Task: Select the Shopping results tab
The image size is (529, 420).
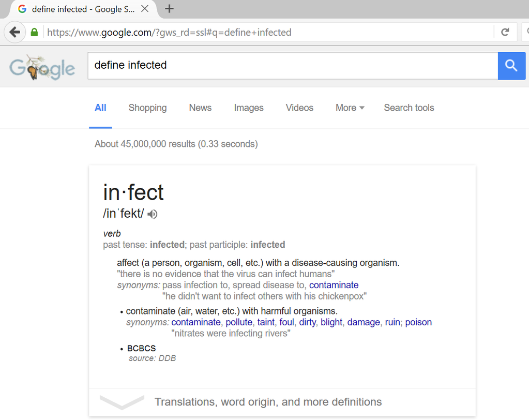Action: (x=147, y=108)
